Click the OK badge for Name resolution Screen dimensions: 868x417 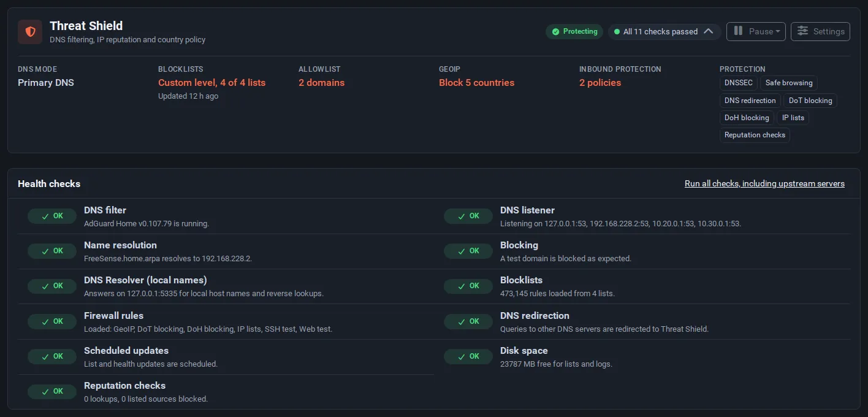click(52, 251)
